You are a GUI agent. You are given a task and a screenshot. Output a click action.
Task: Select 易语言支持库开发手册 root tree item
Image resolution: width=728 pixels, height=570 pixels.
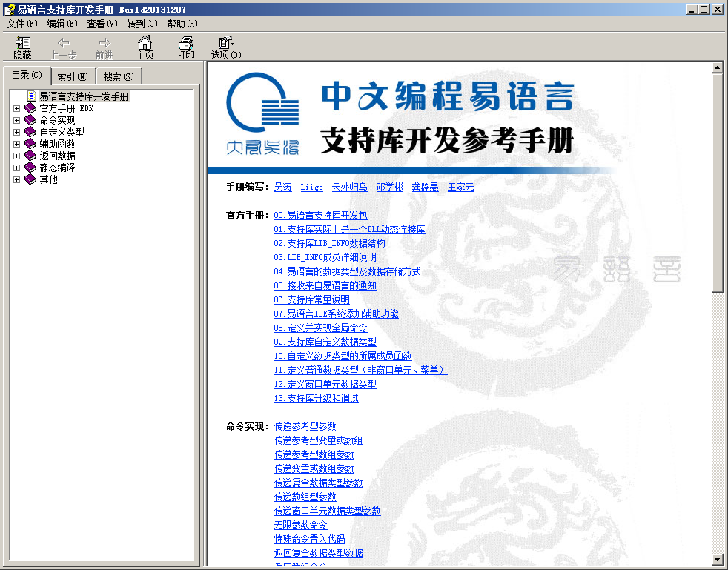[x=84, y=96]
